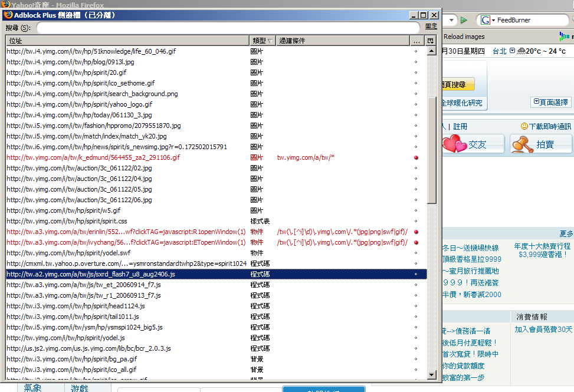This screenshot has width=574, height=392.
Task: Click the column picker icon in list header
Action: coord(431,41)
